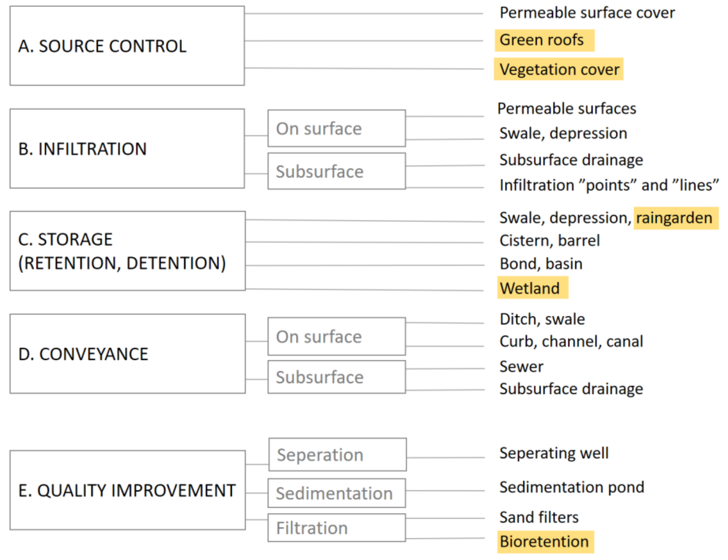Select the Filtration box

point(337,528)
